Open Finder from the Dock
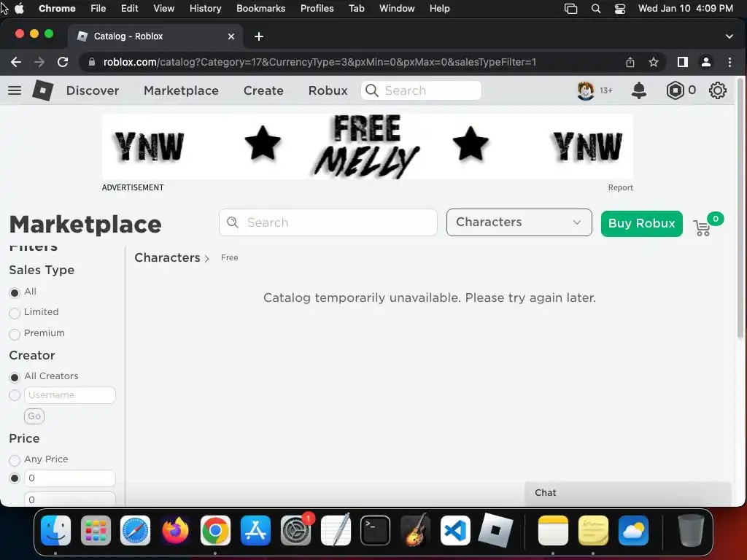Viewport: 747px width, 560px height. point(55,531)
